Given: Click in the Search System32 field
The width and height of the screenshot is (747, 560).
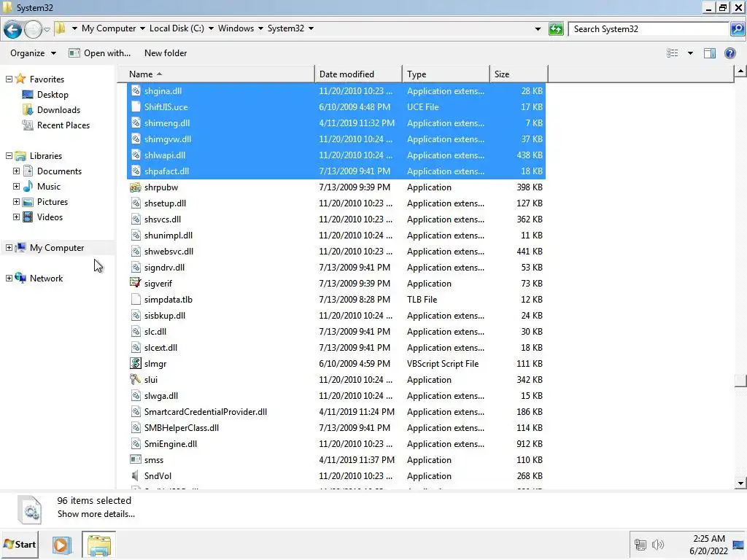Looking at the screenshot, I should coord(649,29).
